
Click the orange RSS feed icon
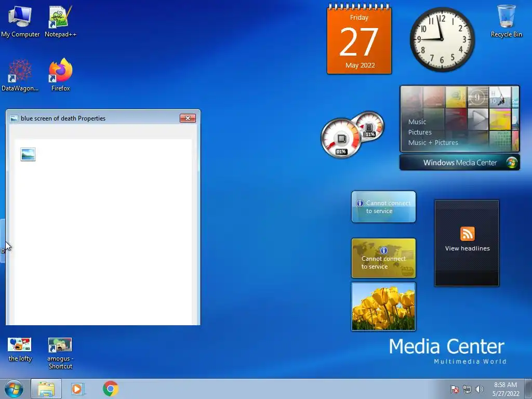[467, 234]
